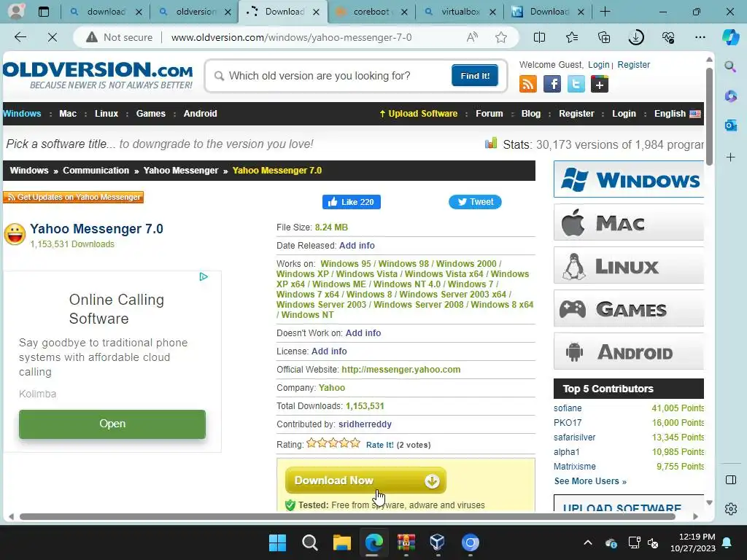747x560 pixels.
Task: Open File Explorer from the taskbar
Action: (341, 542)
